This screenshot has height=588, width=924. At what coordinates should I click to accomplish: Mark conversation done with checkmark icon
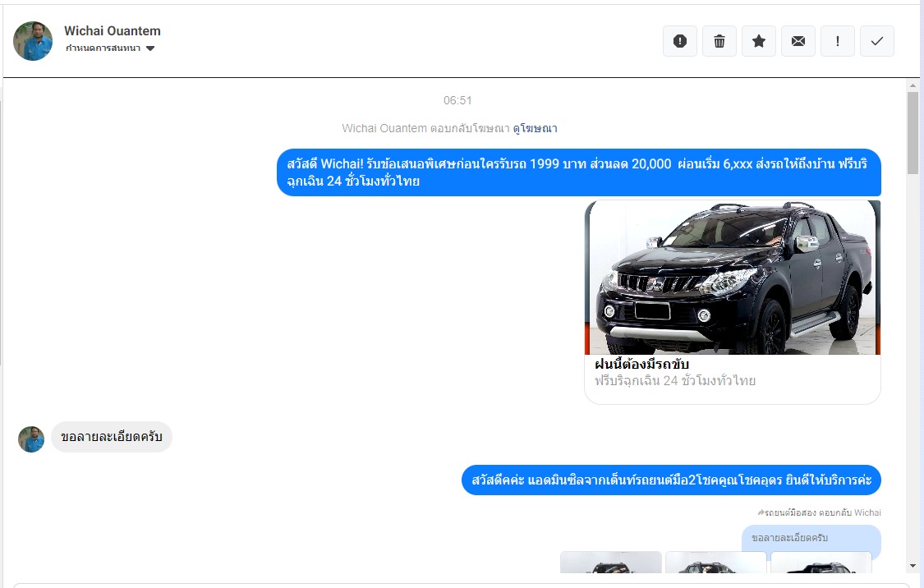(x=877, y=41)
